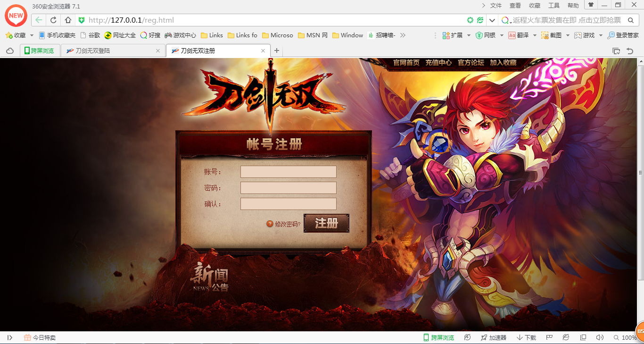Expand the 收藏 favorites dropdown arrow
Screen dimensions: 644x344
(32, 35)
